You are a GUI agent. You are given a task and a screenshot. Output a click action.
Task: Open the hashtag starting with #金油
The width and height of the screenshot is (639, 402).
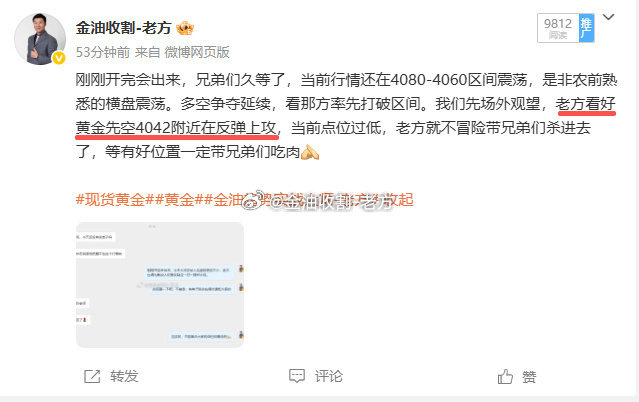[x=308, y=200]
